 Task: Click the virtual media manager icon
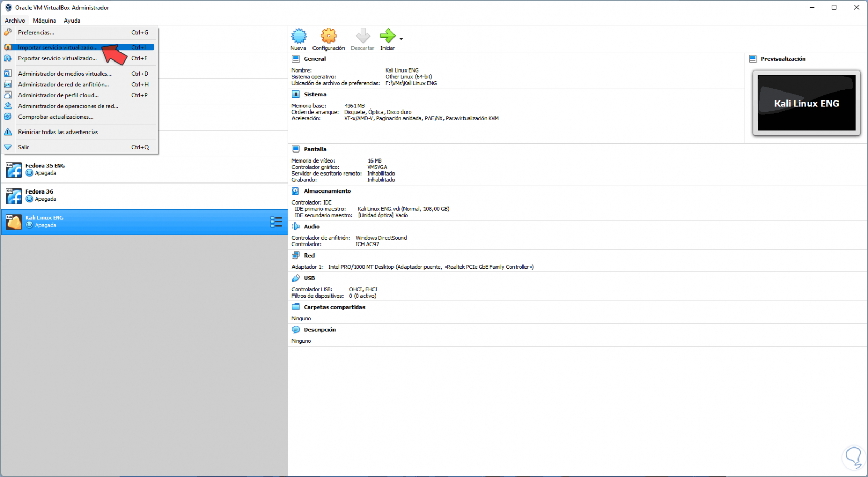[8, 74]
